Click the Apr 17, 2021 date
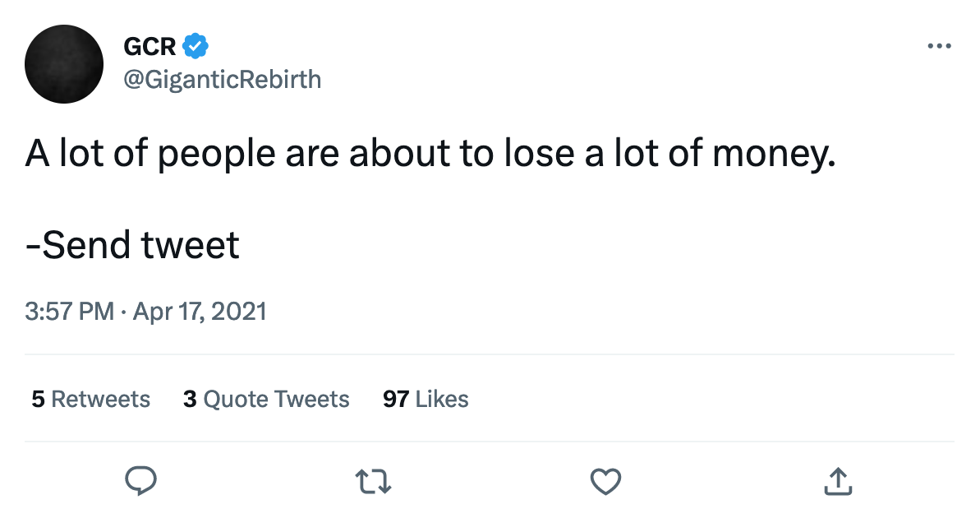980x518 pixels. point(200,312)
